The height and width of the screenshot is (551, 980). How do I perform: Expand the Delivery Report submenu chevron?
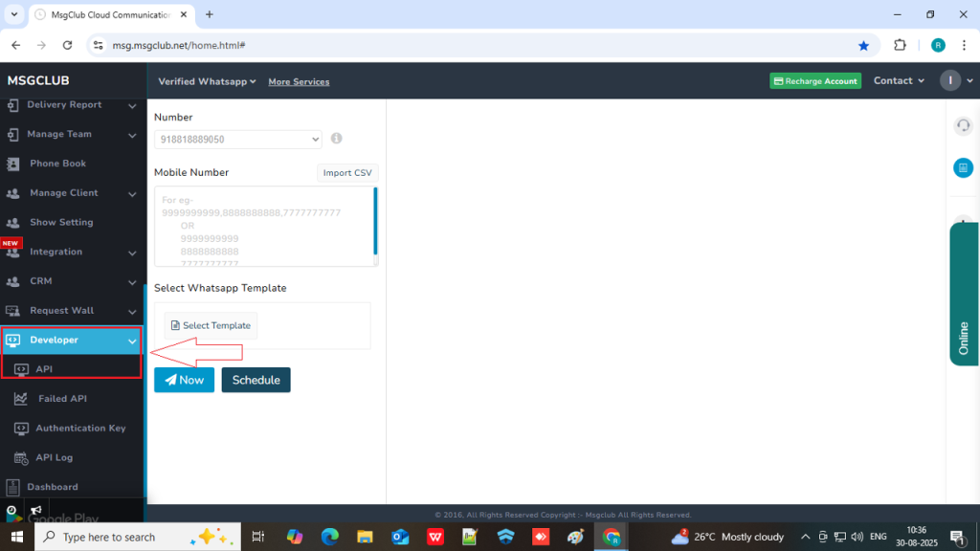tap(132, 106)
